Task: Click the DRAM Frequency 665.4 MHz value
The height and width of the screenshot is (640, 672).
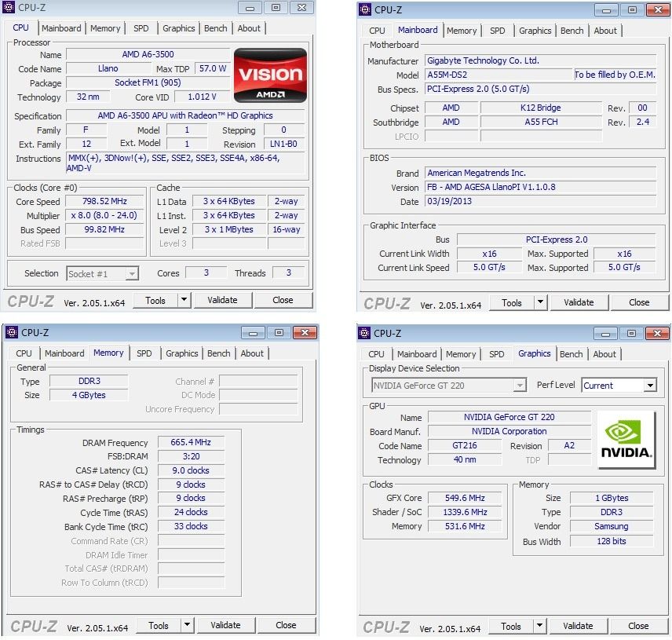Action: 191,442
